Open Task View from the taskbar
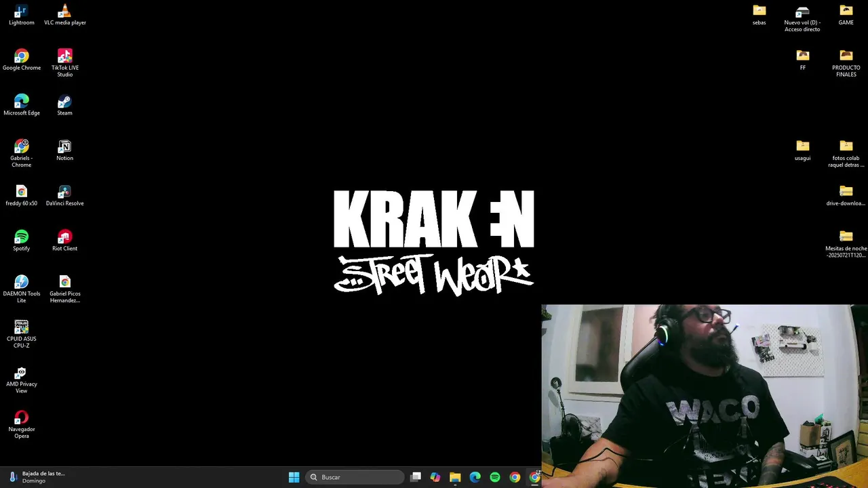The height and width of the screenshot is (488, 868). pyautogui.click(x=416, y=477)
